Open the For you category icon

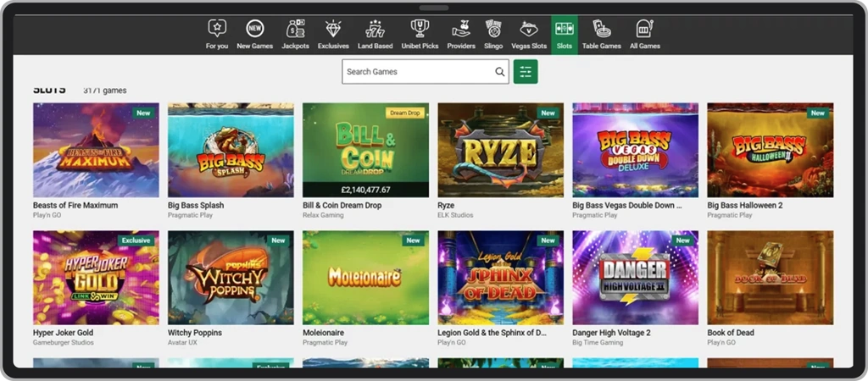[x=216, y=28]
